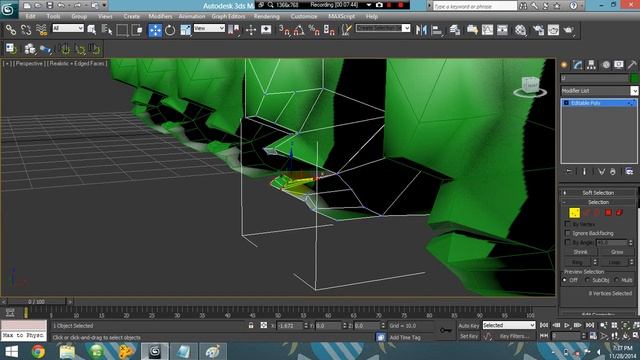Viewport: 640px width, 360px height.
Task: Open the 'Selected' key mode dropdown
Action: (x=509, y=325)
